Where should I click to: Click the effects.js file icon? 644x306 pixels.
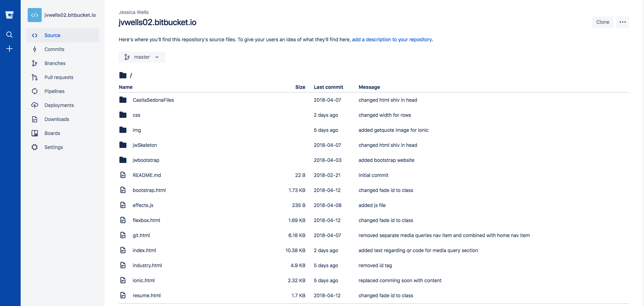point(123,205)
